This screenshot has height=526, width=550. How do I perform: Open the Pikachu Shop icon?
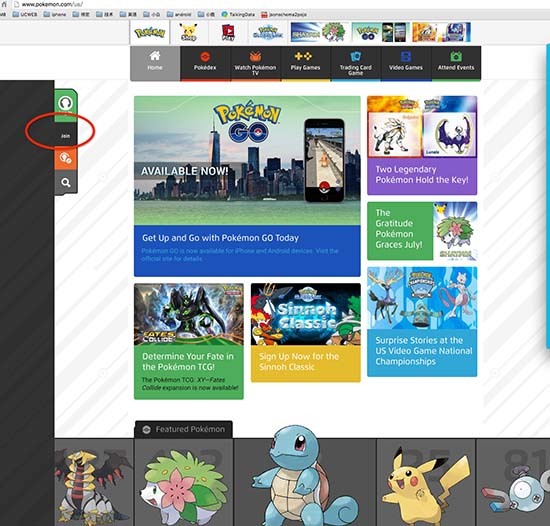click(188, 33)
